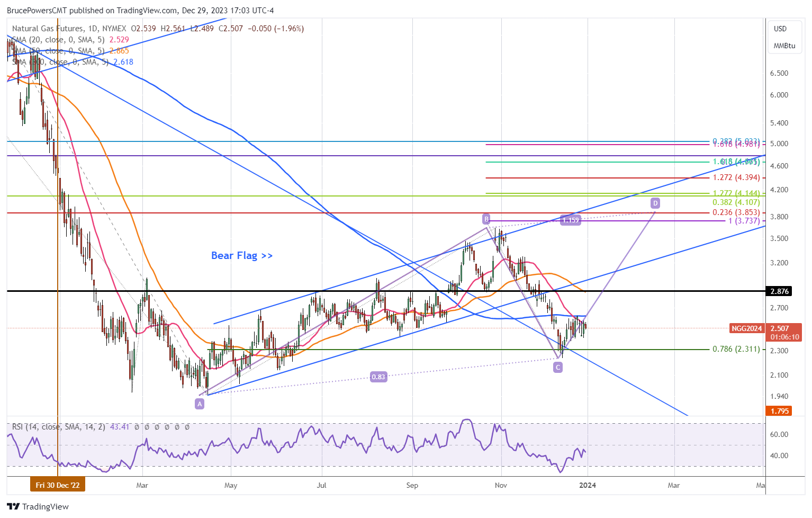The height and width of the screenshot is (518, 812).
Task: Click the 'Fri 30 Dec '22' date marker
Action: point(58,485)
